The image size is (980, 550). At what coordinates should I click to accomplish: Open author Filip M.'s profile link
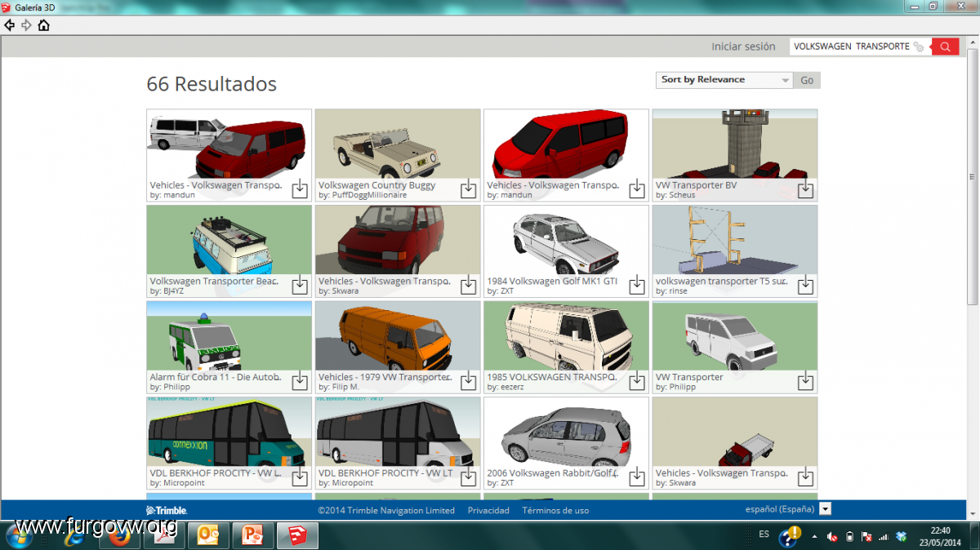(x=345, y=387)
